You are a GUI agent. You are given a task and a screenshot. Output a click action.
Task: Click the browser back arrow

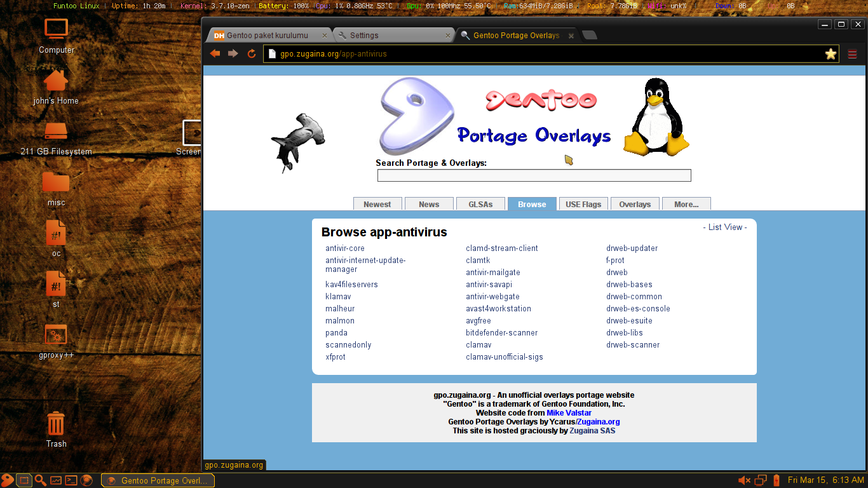(x=215, y=54)
